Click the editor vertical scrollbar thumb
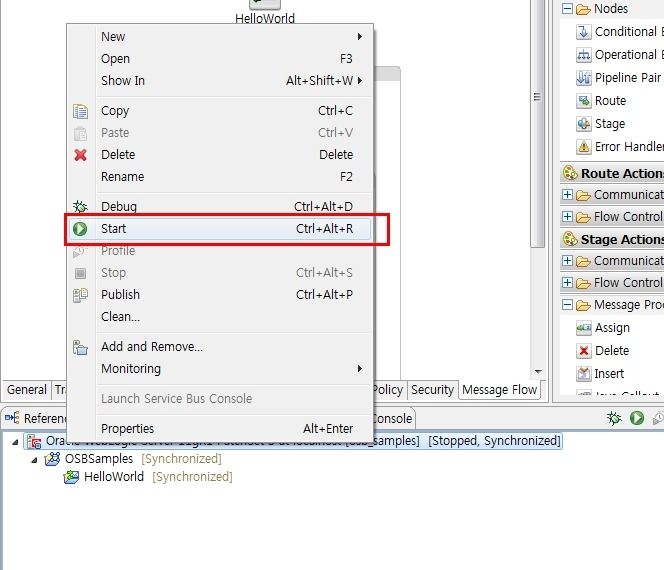 click(x=537, y=123)
